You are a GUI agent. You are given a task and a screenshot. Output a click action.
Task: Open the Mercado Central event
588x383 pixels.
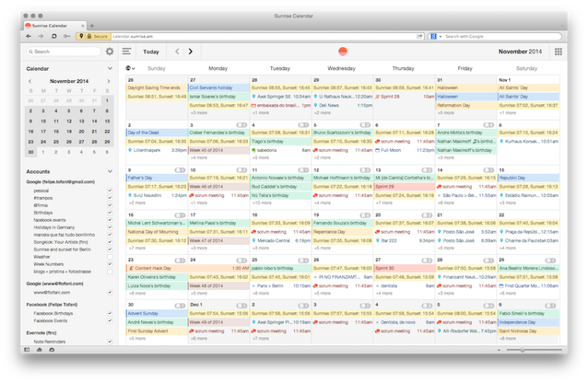coord(281,240)
